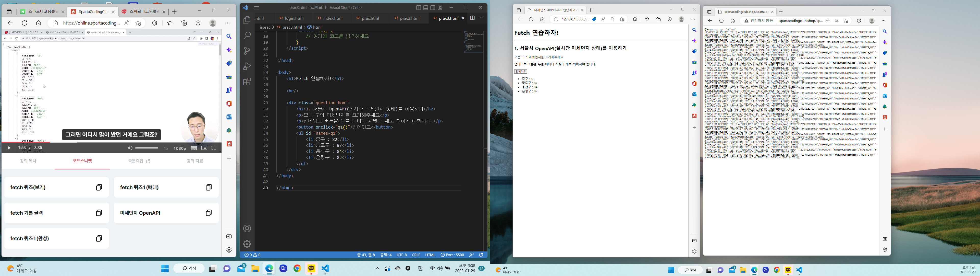This screenshot has height=276, width=980.
Task: Change the CRLF end-of-line sequence
Action: (x=416, y=255)
